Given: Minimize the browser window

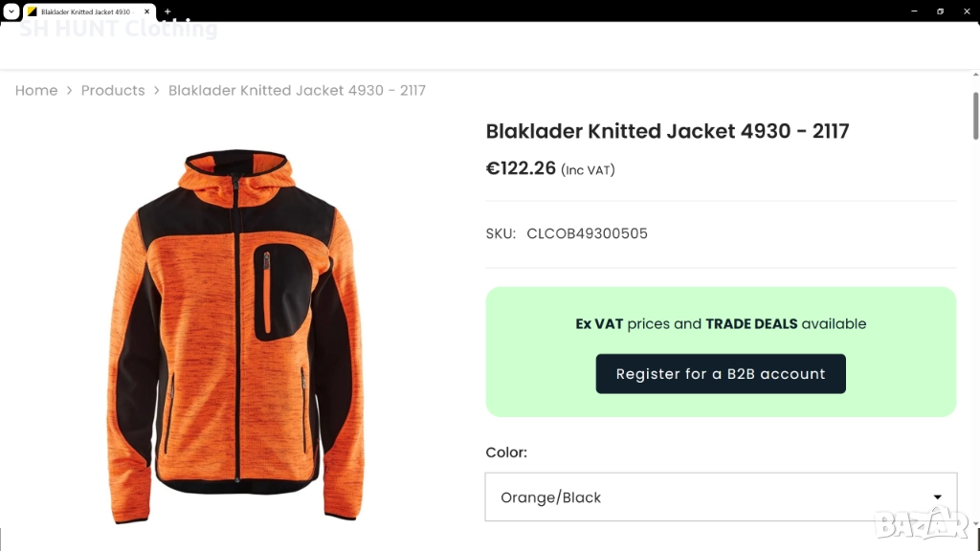Looking at the screenshot, I should tap(913, 11).
